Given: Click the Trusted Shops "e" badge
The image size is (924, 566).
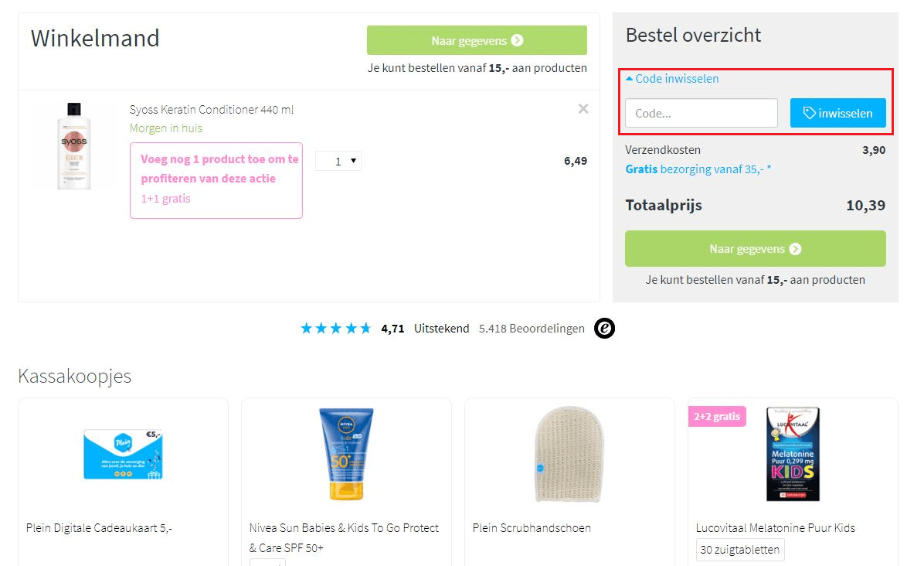Looking at the screenshot, I should [605, 328].
